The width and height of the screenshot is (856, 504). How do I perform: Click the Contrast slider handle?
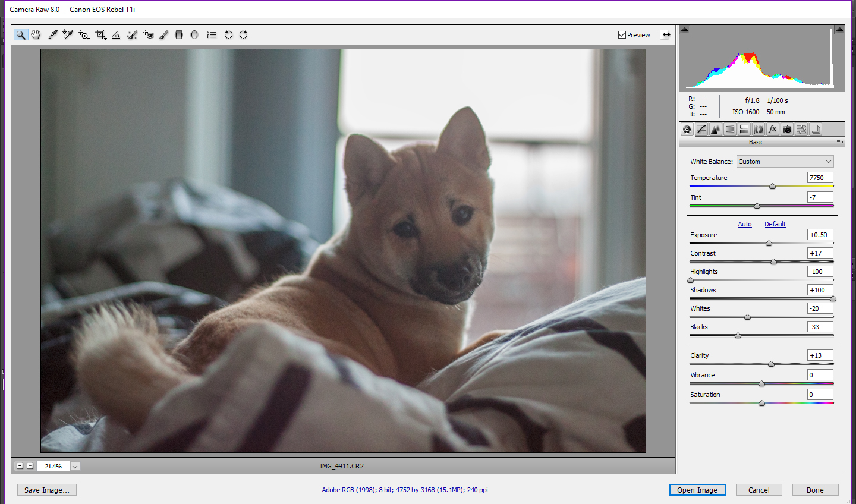(773, 262)
